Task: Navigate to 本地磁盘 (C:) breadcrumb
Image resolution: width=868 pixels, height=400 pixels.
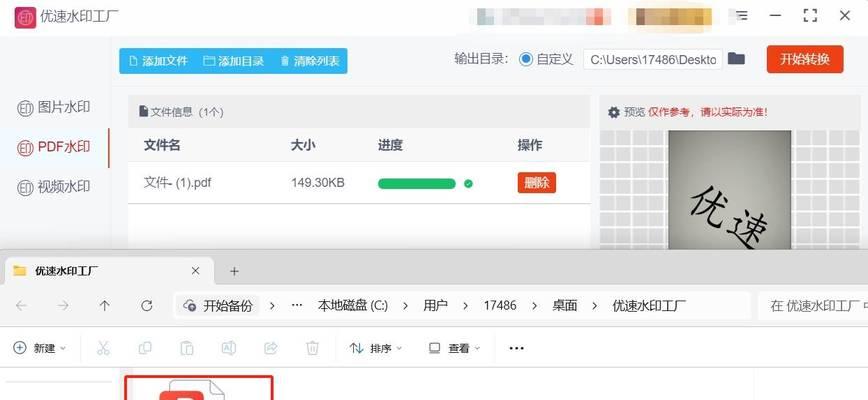Action: tap(353, 305)
